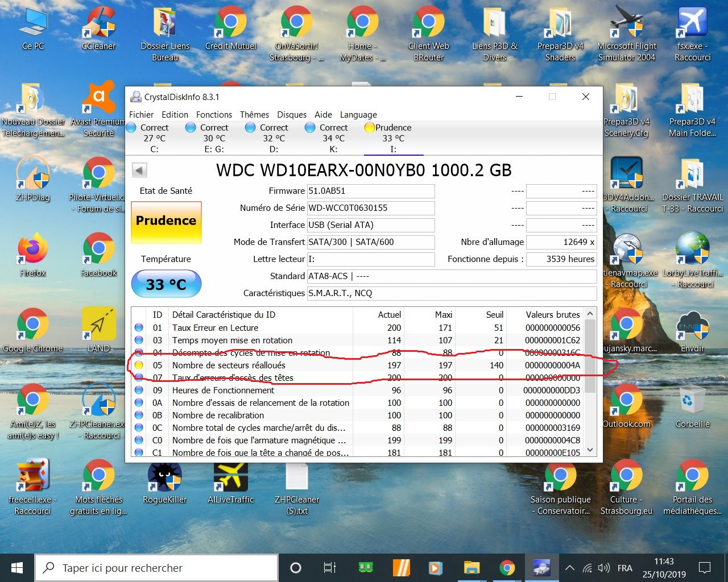Image resolution: width=728 pixels, height=582 pixels.
Task: Click the FRA language indicator
Action: click(624, 568)
